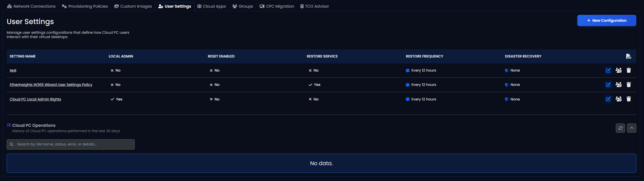Focus the VM name search field

click(x=71, y=144)
